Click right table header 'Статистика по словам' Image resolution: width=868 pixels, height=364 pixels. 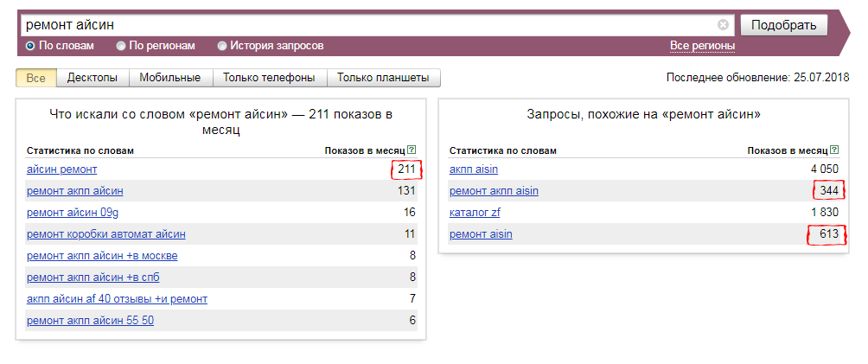click(503, 150)
